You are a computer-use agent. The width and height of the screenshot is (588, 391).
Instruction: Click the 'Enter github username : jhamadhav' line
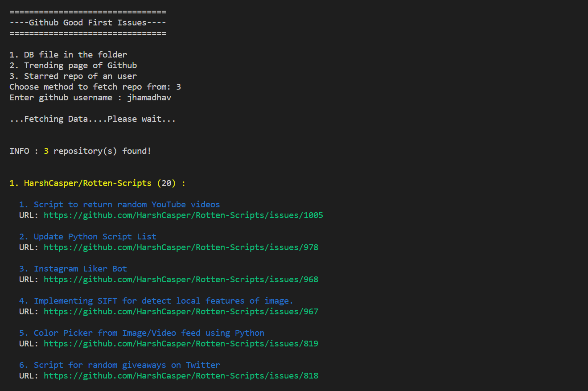90,98
